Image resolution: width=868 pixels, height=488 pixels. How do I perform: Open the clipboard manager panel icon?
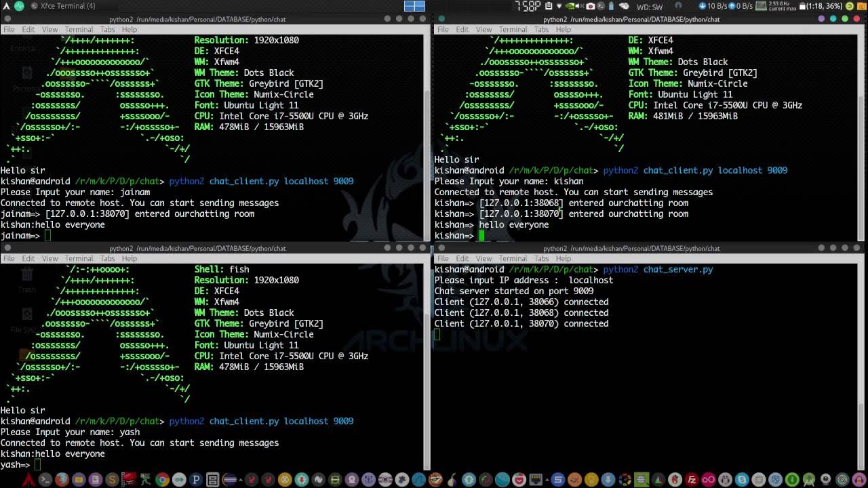[x=549, y=6]
